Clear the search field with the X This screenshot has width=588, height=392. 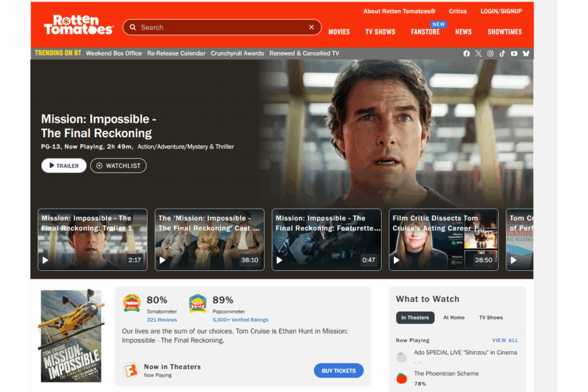coord(311,27)
